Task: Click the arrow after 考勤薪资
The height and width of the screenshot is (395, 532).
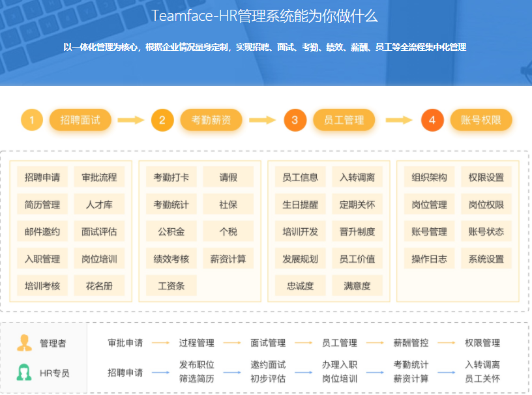Action: (x=263, y=120)
